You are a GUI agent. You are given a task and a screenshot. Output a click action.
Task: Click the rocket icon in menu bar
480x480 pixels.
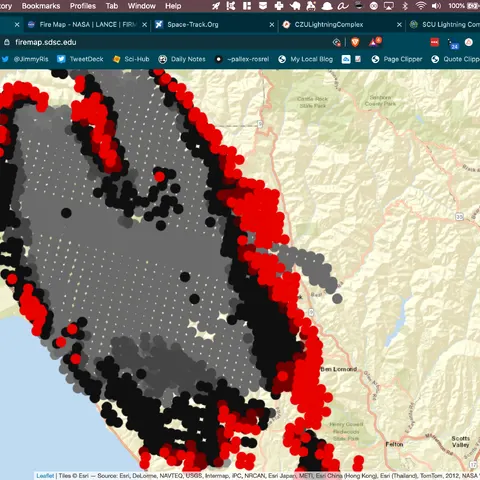click(216, 6)
